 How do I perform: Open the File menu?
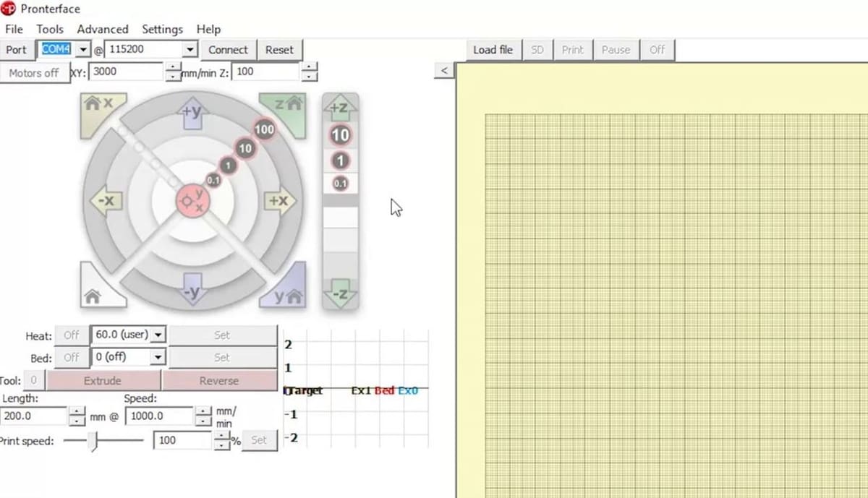pos(14,29)
